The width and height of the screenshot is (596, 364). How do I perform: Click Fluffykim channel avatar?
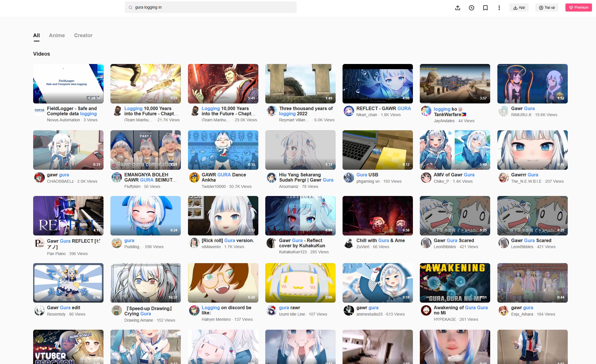(117, 177)
